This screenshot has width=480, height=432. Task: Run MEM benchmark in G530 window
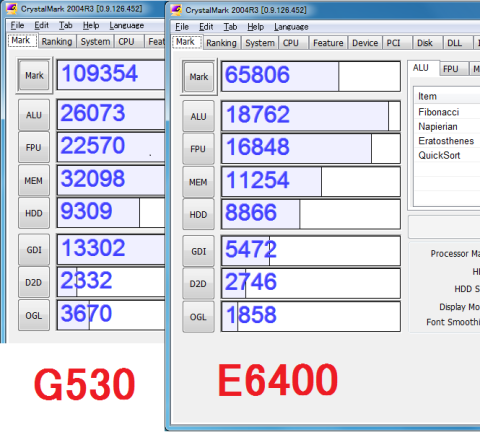[34, 180]
